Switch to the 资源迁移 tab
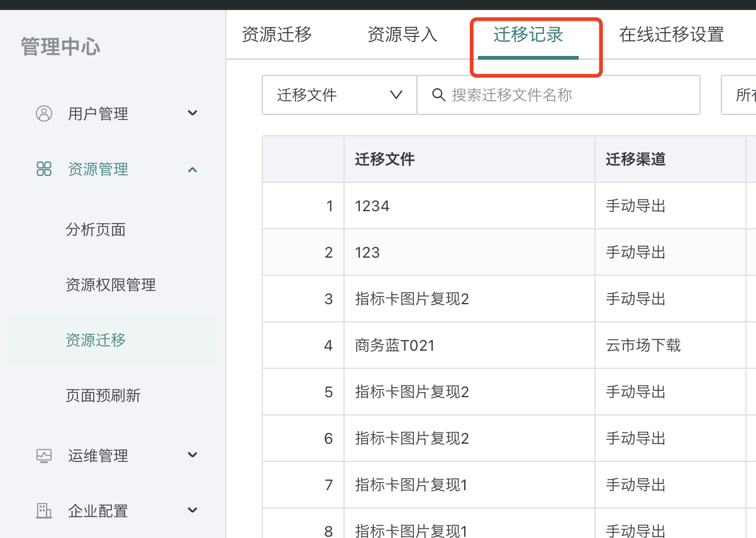The height and width of the screenshot is (538, 756). pyautogui.click(x=277, y=35)
